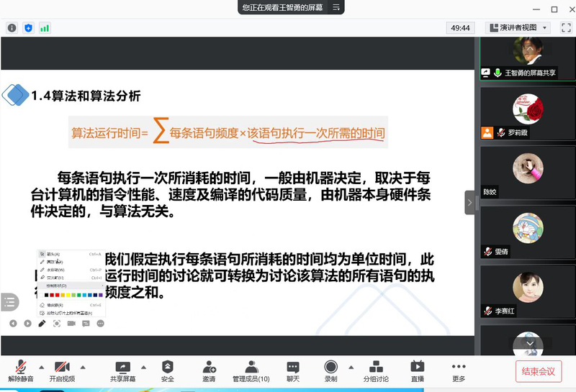This screenshot has width=576, height=392.
Task: Pick the bright red ink color swatch
Action: (x=58, y=295)
